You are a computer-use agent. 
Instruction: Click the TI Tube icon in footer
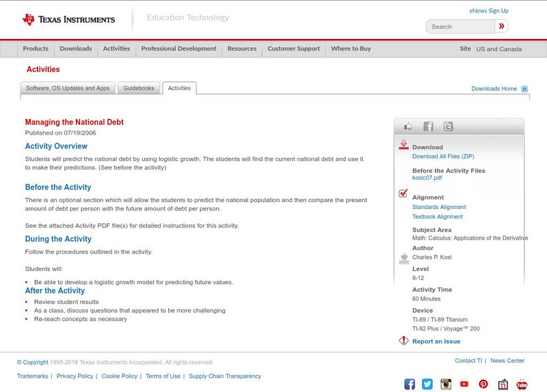point(522,384)
